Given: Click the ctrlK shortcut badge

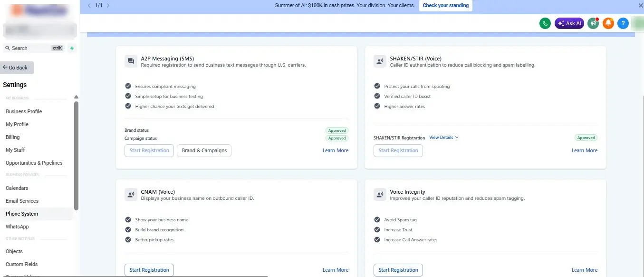Looking at the screenshot, I should tap(57, 48).
